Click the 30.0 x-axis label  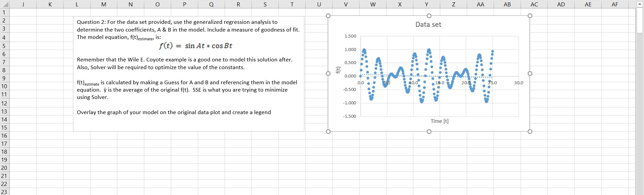pos(519,83)
